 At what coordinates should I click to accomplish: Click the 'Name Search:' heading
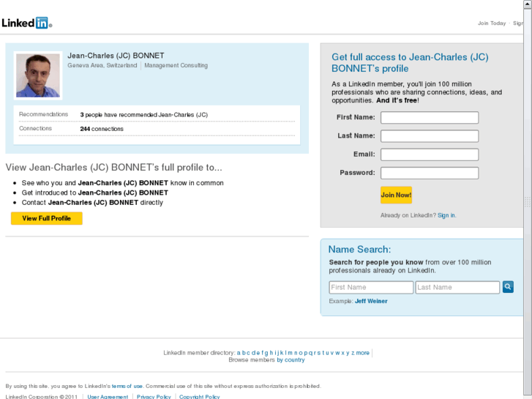tap(359, 250)
